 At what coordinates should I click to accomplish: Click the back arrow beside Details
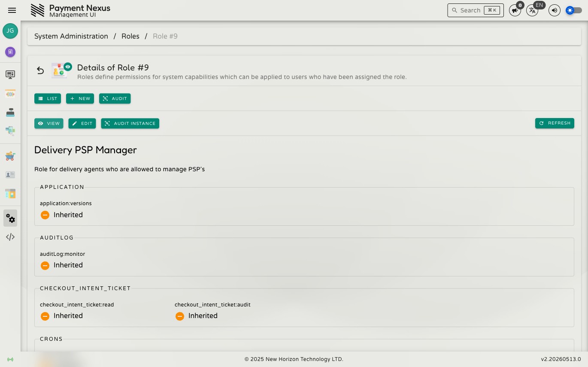pos(40,70)
